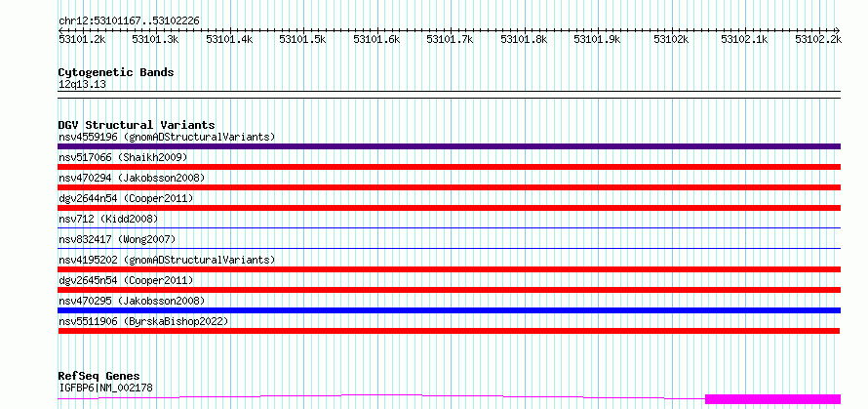868x409 pixels.
Task: Select the purple nsv4559196 variant bar
Action: (x=449, y=146)
